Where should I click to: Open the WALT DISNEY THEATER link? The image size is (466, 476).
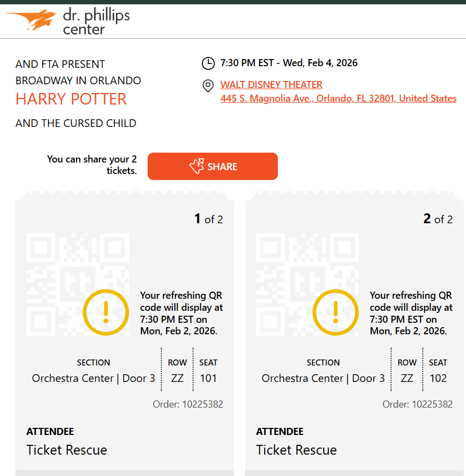click(271, 85)
